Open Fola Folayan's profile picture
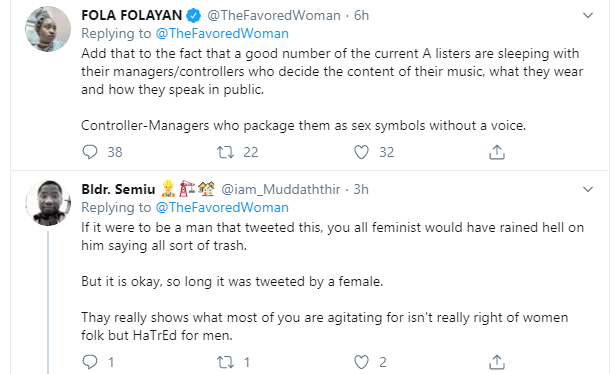The height and width of the screenshot is (374, 612). [x=48, y=29]
